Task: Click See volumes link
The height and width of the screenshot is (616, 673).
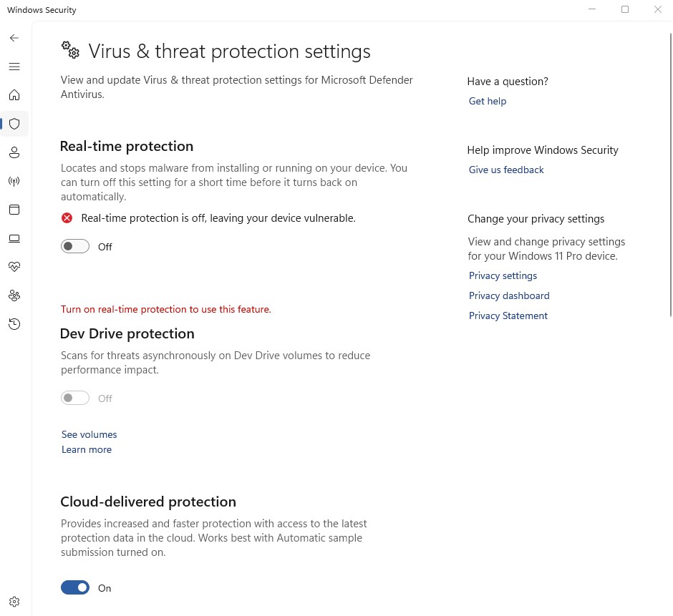Action: [x=89, y=434]
